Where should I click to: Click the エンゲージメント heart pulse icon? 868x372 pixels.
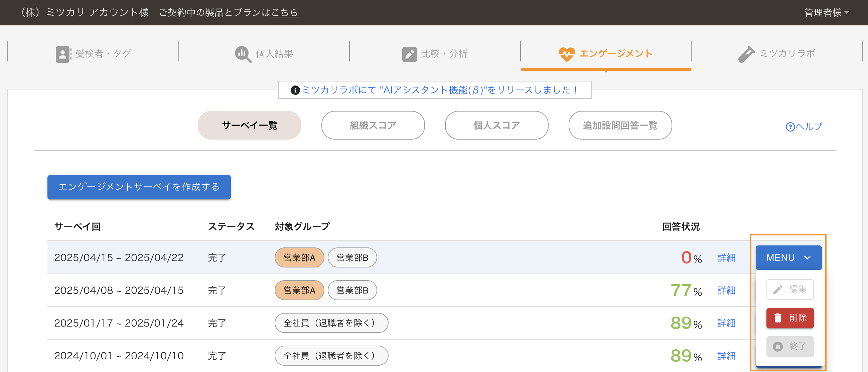(x=566, y=54)
